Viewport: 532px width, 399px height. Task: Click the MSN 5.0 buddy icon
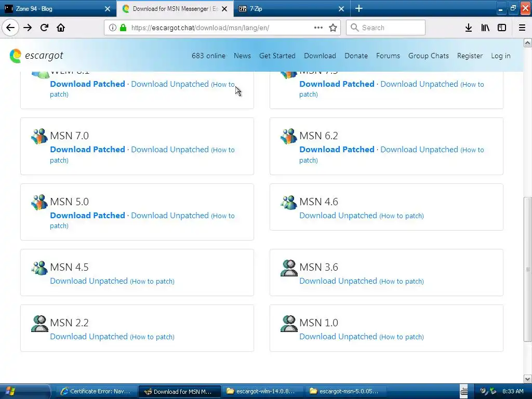pos(39,202)
